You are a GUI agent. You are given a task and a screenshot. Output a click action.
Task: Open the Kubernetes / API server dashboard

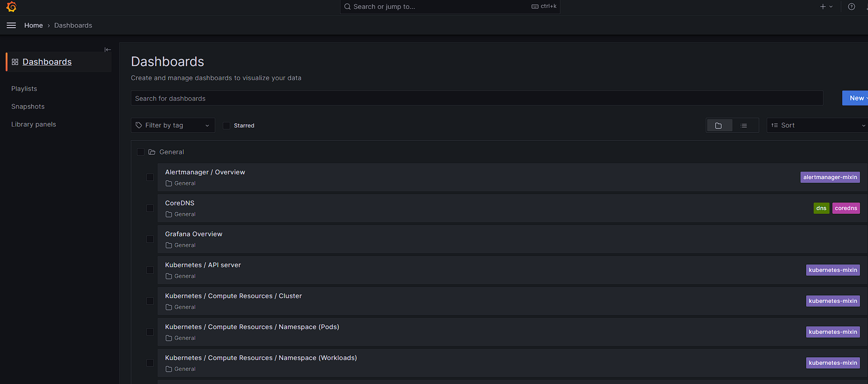203,265
